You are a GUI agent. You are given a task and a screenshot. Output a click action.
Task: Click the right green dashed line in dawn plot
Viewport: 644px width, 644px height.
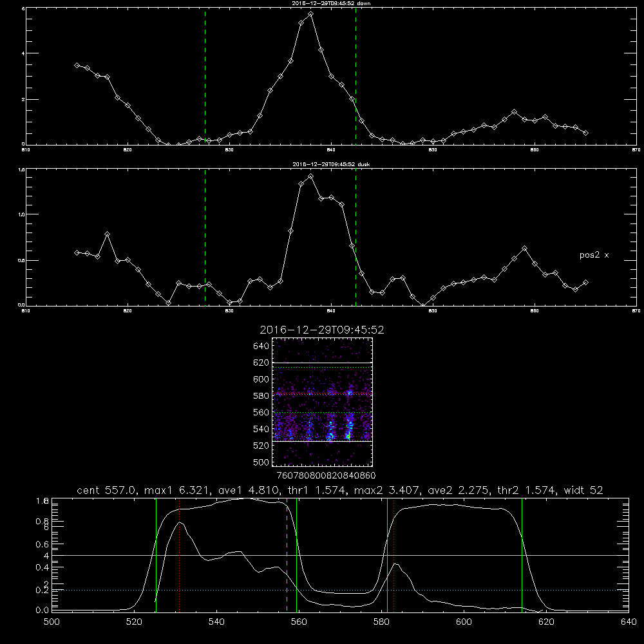click(355, 76)
